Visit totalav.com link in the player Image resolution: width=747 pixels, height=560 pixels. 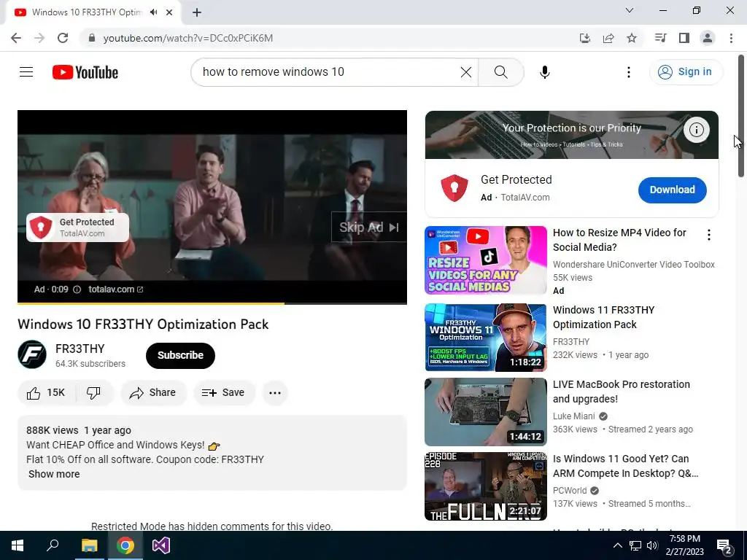pyautogui.click(x=116, y=289)
